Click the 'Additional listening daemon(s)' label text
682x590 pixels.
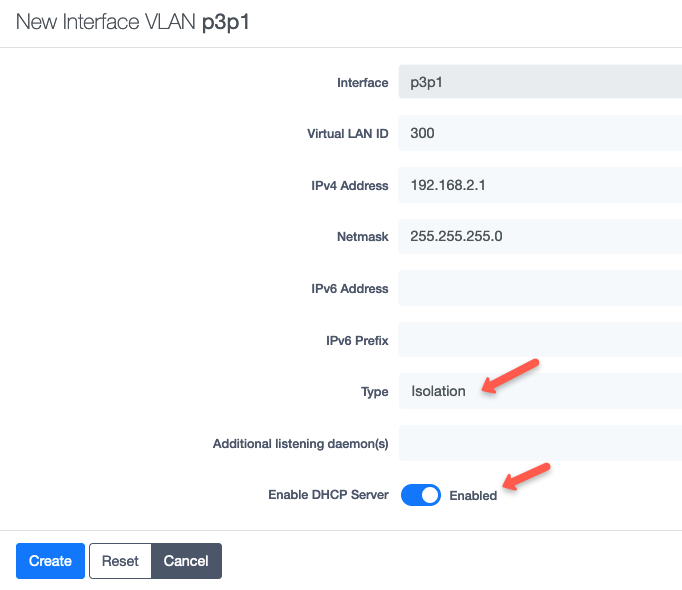[x=300, y=444]
